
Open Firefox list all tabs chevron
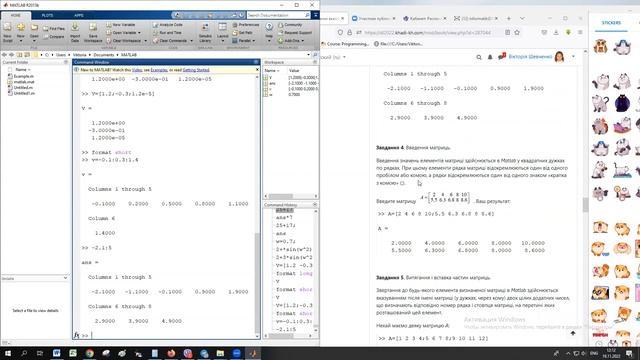click(522, 18)
